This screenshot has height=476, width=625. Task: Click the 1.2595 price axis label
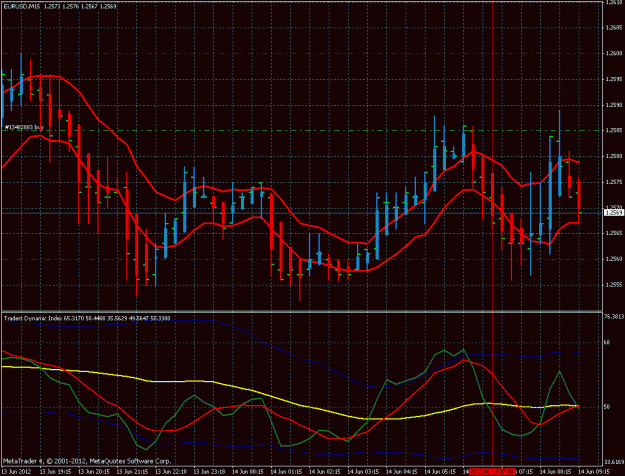click(613, 79)
